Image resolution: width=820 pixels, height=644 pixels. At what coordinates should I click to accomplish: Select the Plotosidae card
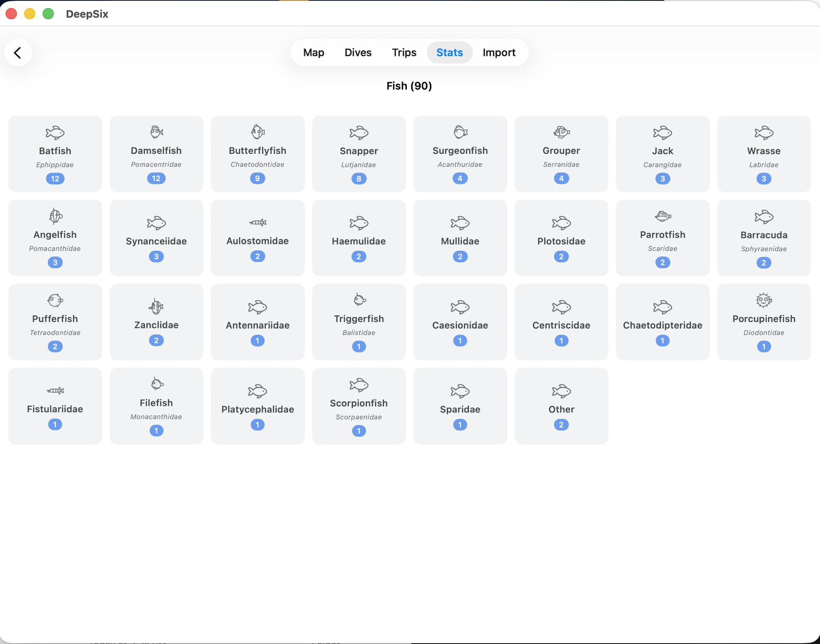561,238
